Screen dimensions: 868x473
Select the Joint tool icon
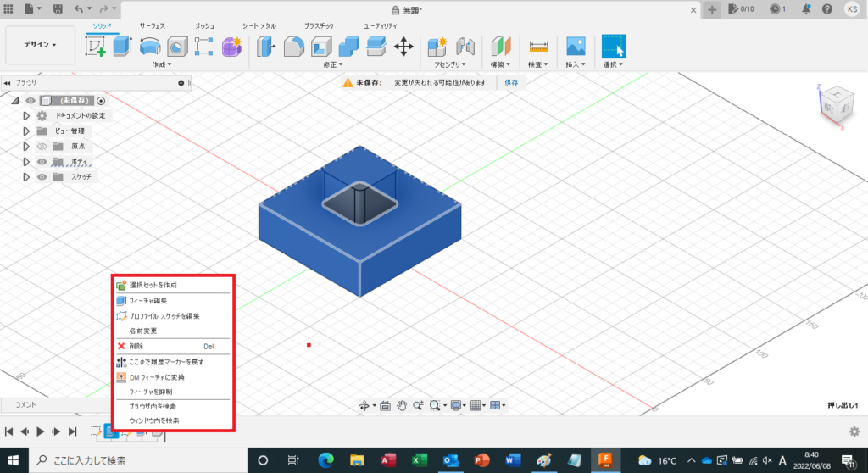coord(465,47)
